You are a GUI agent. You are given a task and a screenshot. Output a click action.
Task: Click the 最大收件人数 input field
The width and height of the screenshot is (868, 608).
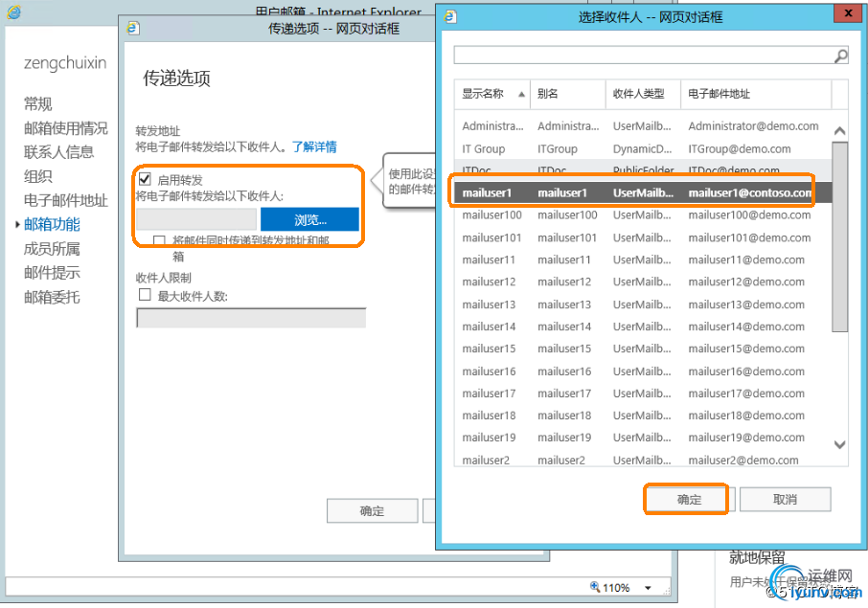click(251, 318)
